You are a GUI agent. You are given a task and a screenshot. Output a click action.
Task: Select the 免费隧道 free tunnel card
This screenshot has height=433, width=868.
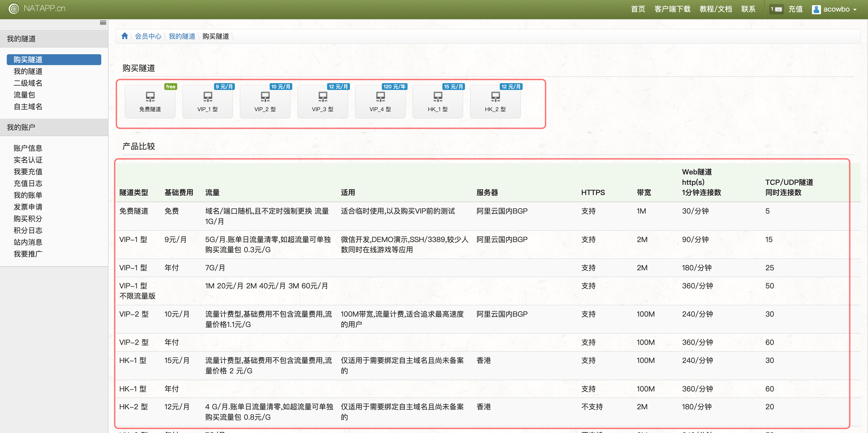(x=150, y=101)
